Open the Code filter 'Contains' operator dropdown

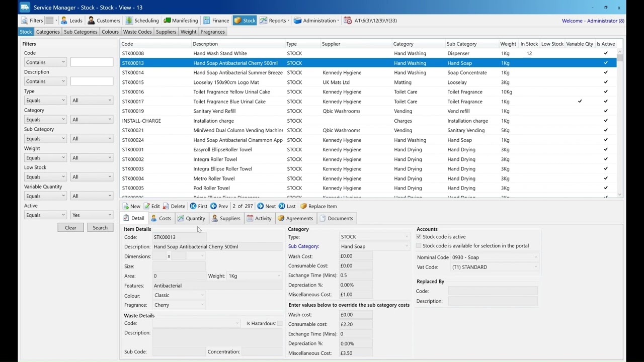[45, 62]
